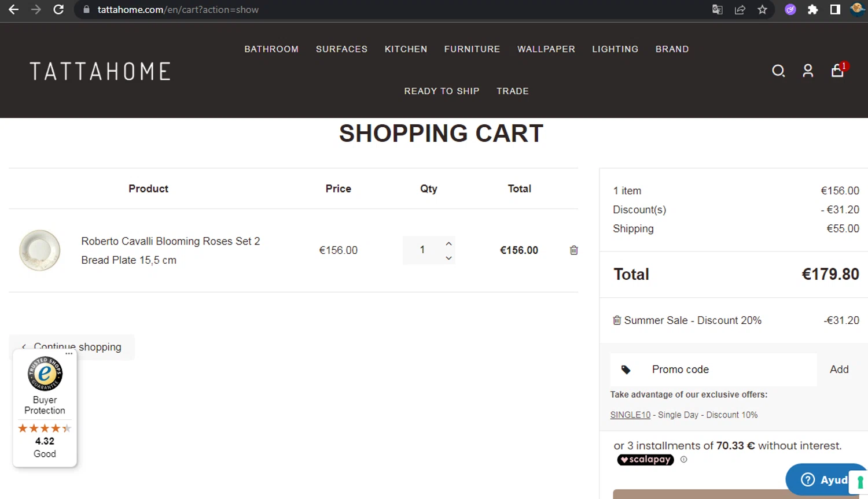Image resolution: width=868 pixels, height=499 pixels.
Task: Click Continue shopping link
Action: [72, 347]
